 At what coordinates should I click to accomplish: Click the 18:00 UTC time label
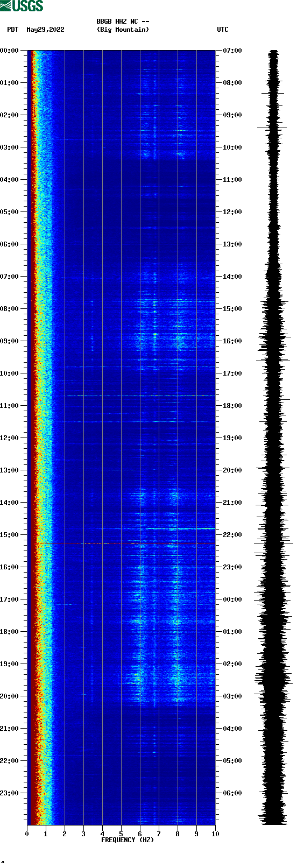[x=232, y=406]
